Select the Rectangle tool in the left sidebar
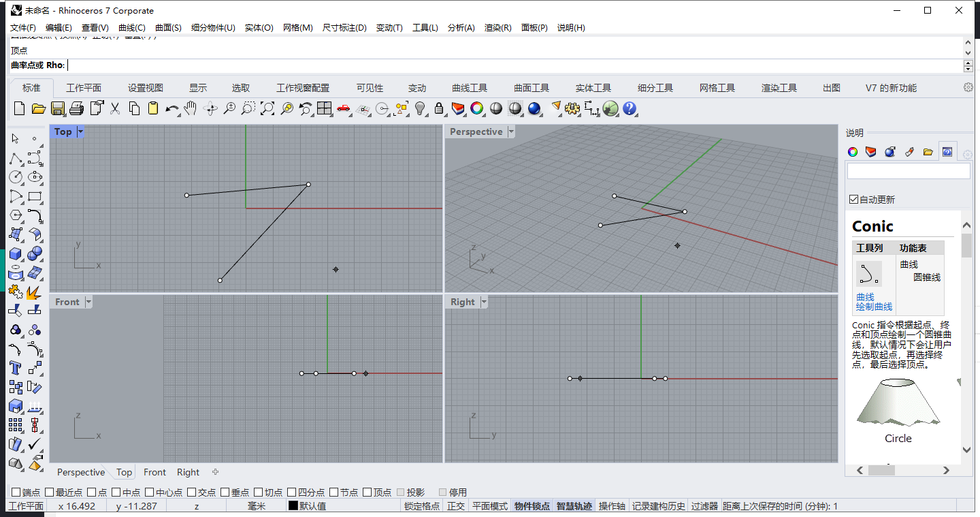The height and width of the screenshot is (517, 980). [35, 197]
